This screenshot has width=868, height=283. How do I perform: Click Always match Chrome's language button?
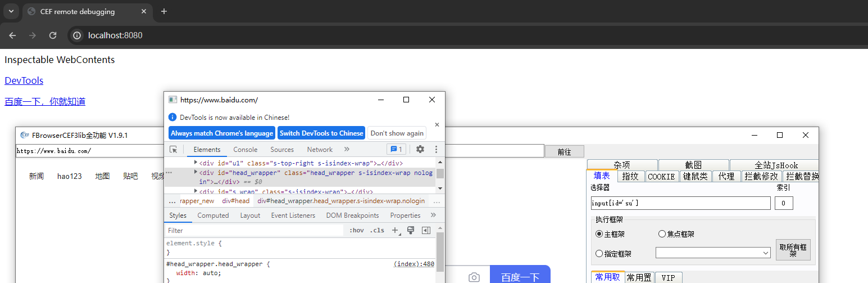click(x=222, y=133)
